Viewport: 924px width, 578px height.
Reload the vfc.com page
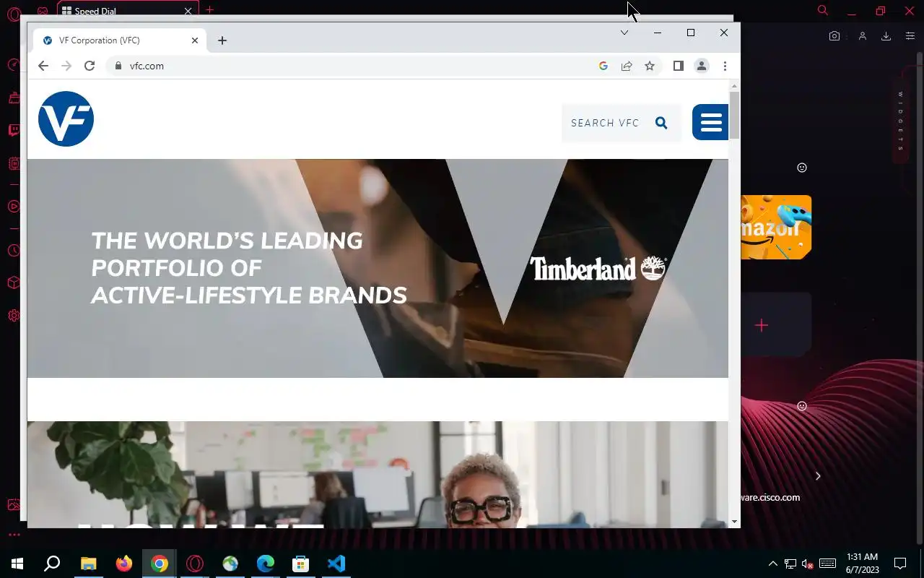[90, 66]
